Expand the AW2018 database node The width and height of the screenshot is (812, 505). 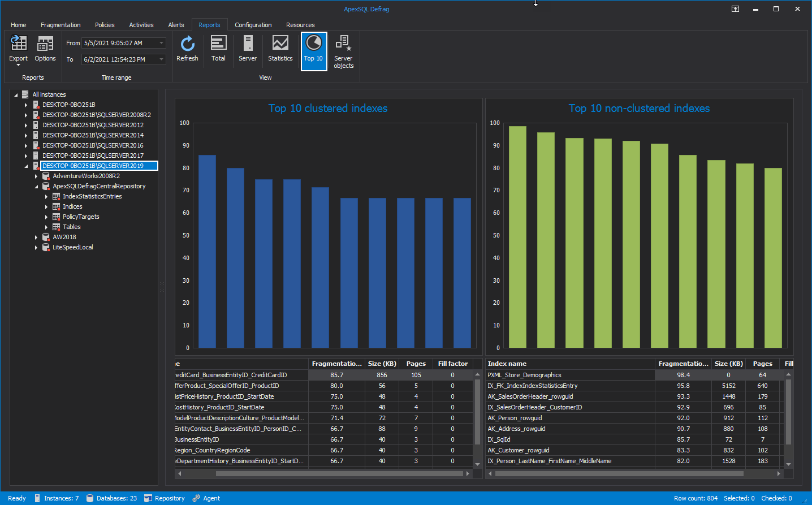click(36, 237)
